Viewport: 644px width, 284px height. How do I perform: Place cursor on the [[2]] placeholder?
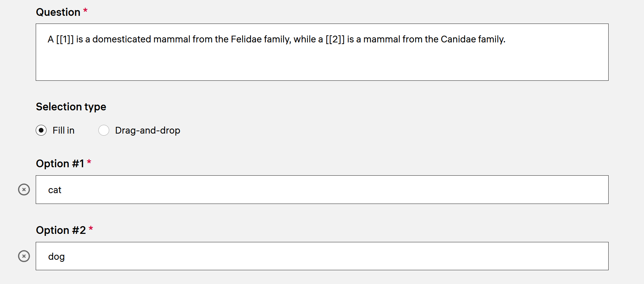click(335, 39)
